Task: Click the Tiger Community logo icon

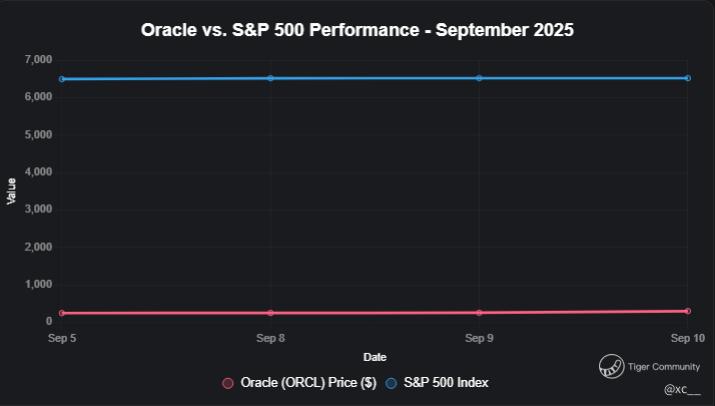Action: coord(610,367)
